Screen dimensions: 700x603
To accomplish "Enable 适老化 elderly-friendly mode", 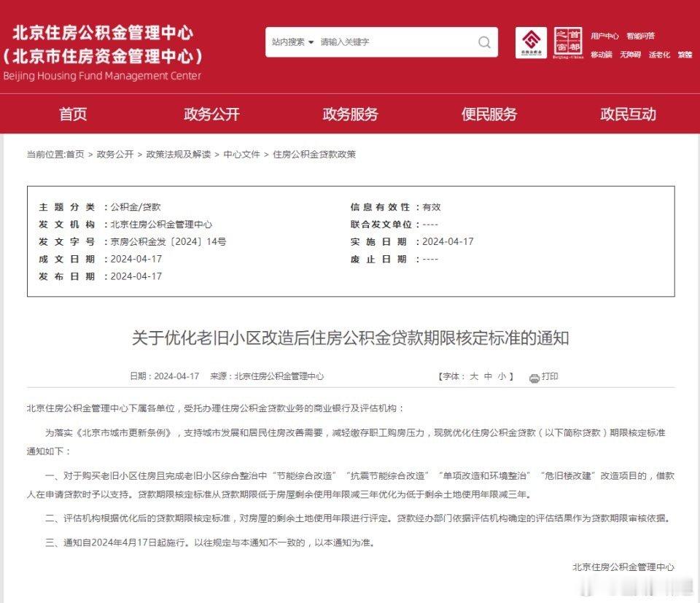I will click(x=659, y=55).
